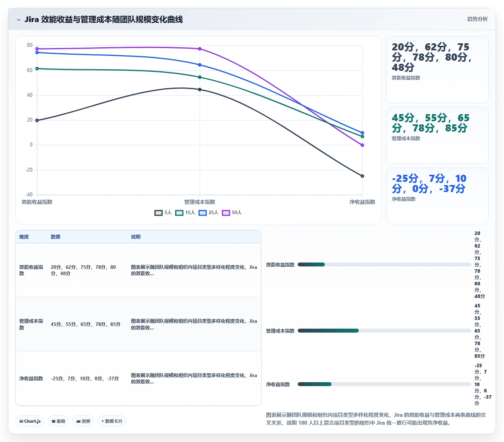This screenshot has width=504, height=442.
Task: Select the 5人 data point at 净收益指数
Action: (362, 176)
